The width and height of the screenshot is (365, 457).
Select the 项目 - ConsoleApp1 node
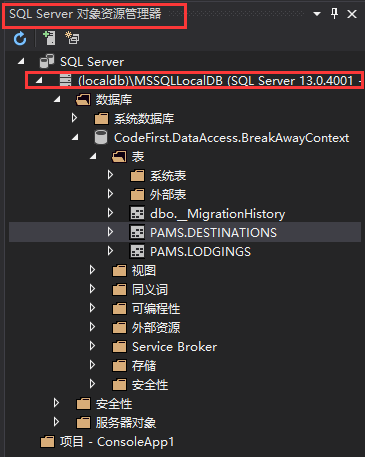coord(117,442)
